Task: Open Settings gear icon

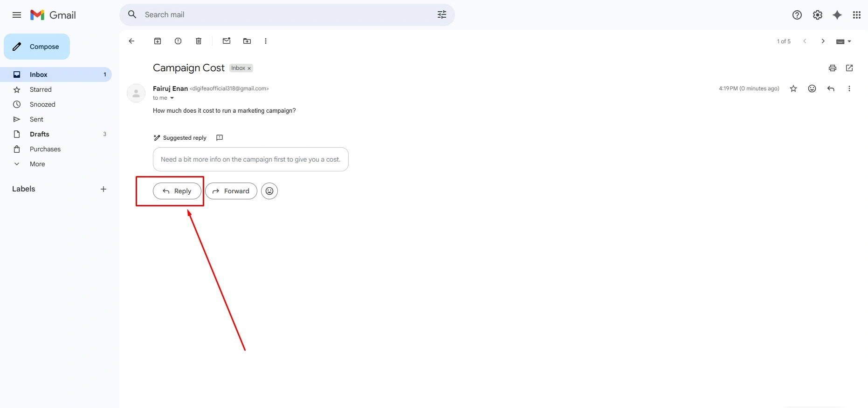Action: pos(818,15)
